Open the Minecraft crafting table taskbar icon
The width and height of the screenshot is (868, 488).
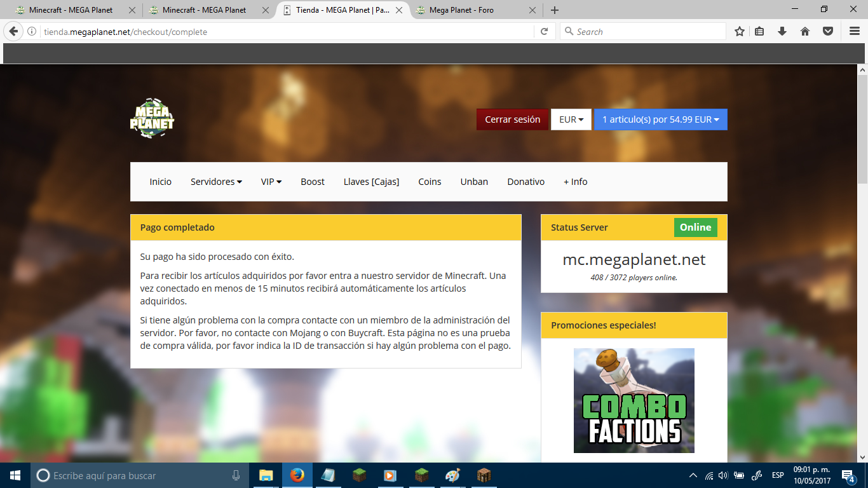click(484, 475)
